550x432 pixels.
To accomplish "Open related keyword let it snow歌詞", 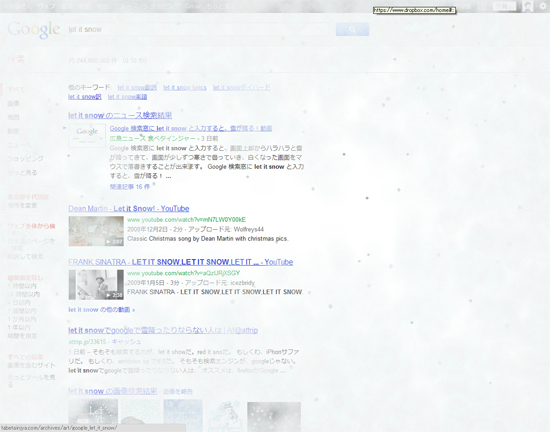I will coord(137,88).
